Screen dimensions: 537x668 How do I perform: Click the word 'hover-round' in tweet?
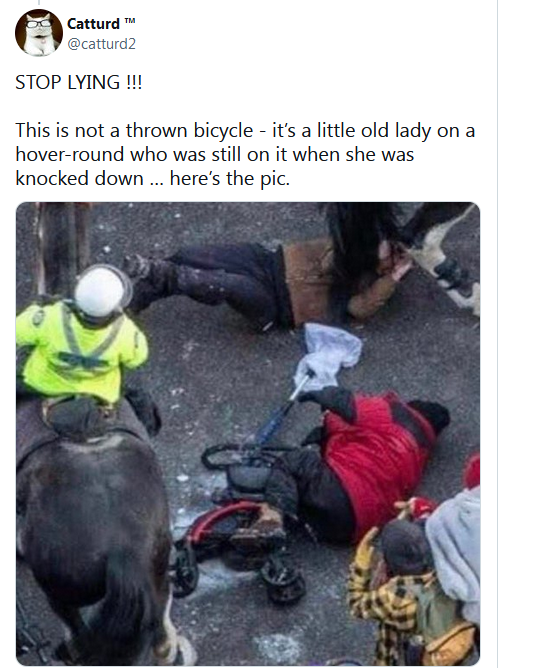coord(69,154)
